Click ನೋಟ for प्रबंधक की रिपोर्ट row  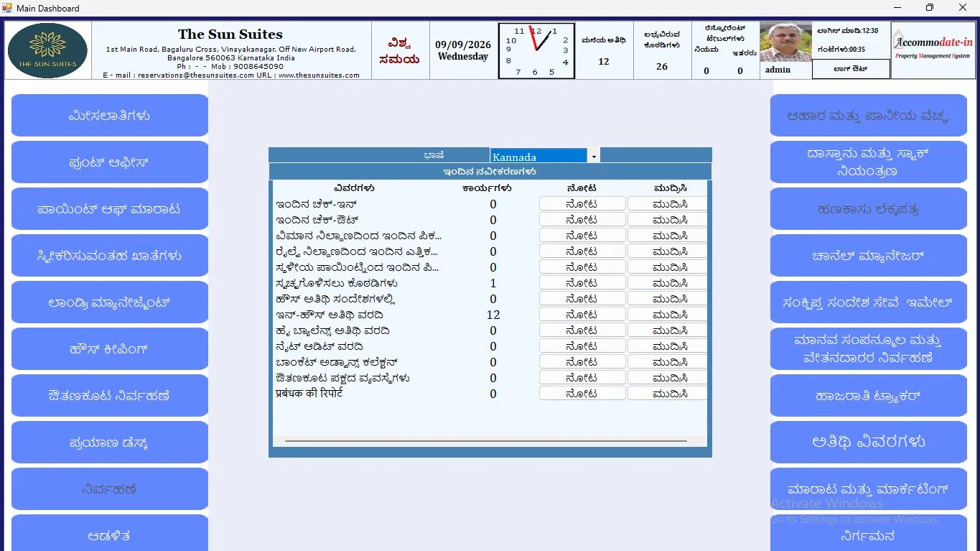click(x=582, y=394)
